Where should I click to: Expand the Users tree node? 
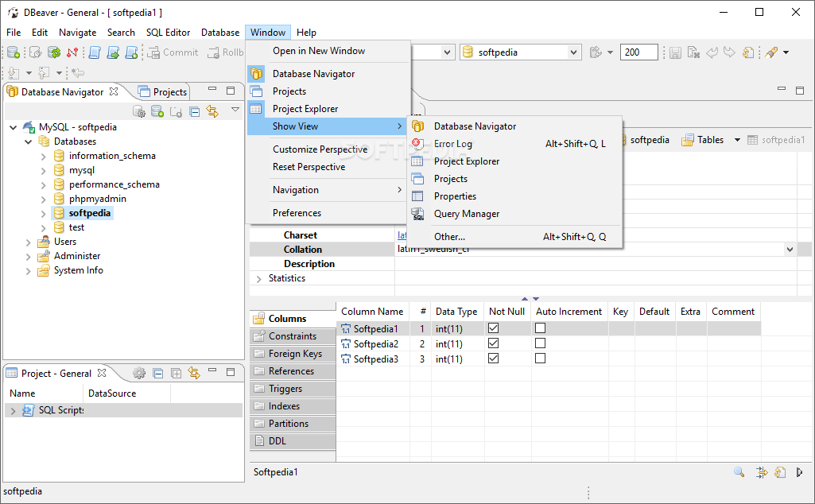coord(28,242)
